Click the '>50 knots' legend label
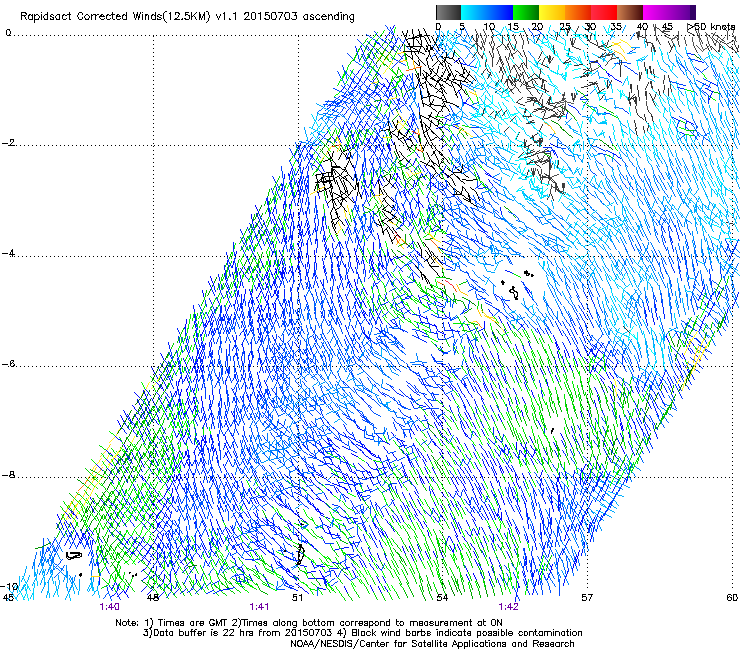Screen dimensions: 740x650 [711, 26]
